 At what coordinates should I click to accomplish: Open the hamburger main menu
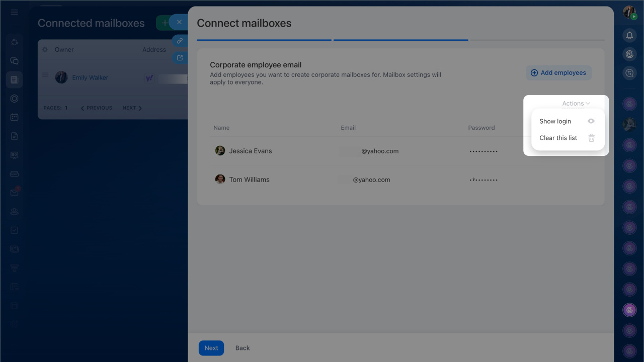point(14,12)
